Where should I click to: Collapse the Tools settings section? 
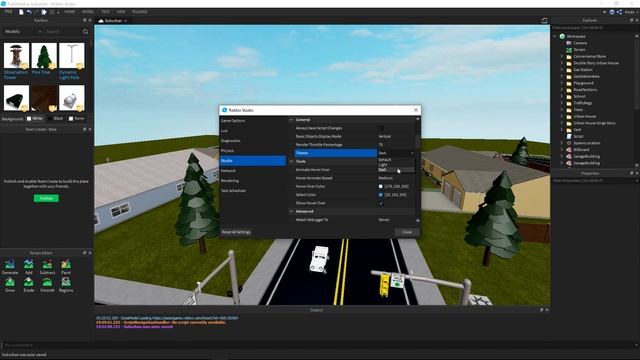coord(291,162)
